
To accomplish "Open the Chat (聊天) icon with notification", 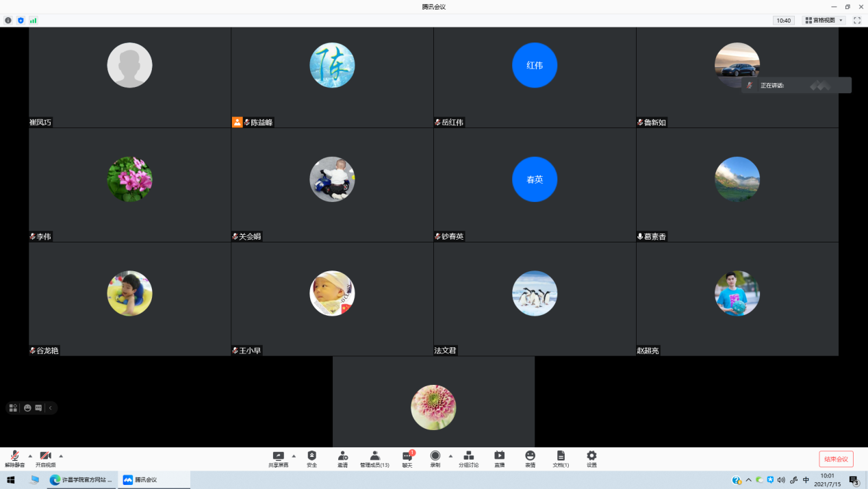I will click(407, 458).
